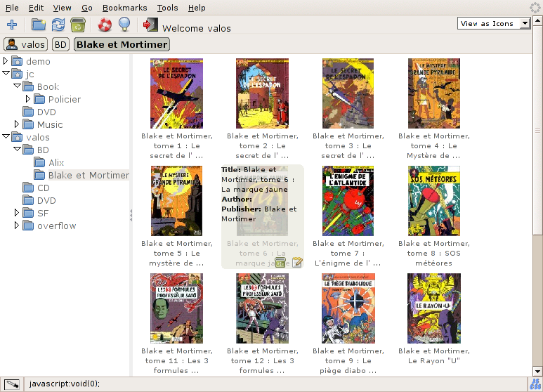Viewport: 543px width, 392px height.
Task: Collapse the valos tree node
Action: click(x=6, y=136)
